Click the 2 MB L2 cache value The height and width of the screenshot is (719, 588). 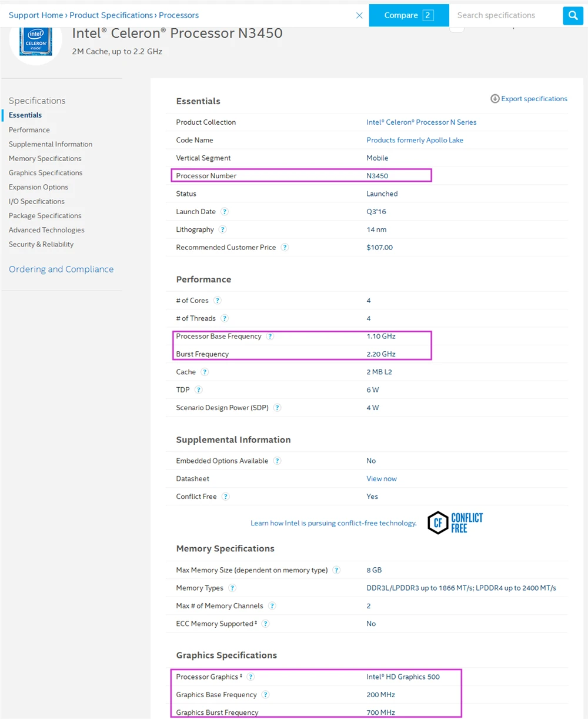379,372
